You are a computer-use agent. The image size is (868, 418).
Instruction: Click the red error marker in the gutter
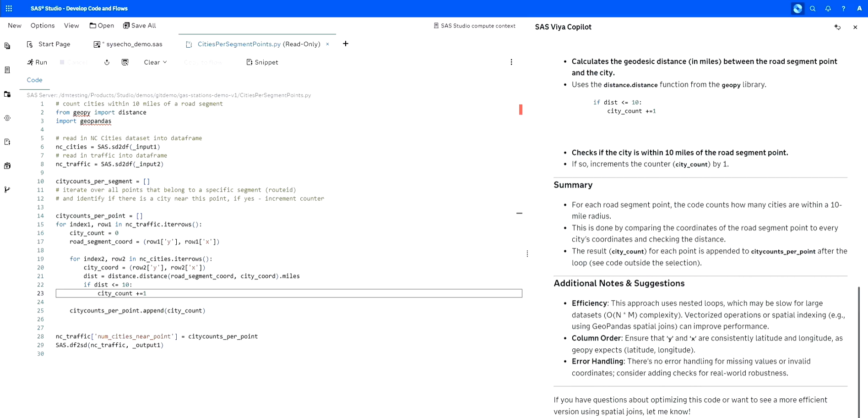(x=521, y=110)
